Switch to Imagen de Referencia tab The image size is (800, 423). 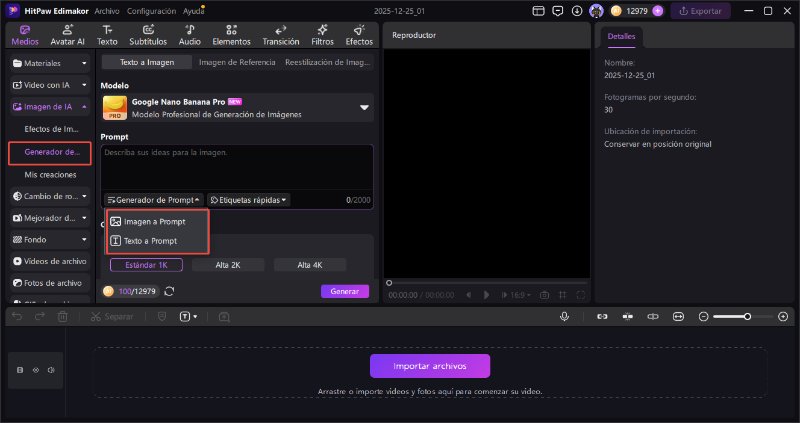(237, 62)
